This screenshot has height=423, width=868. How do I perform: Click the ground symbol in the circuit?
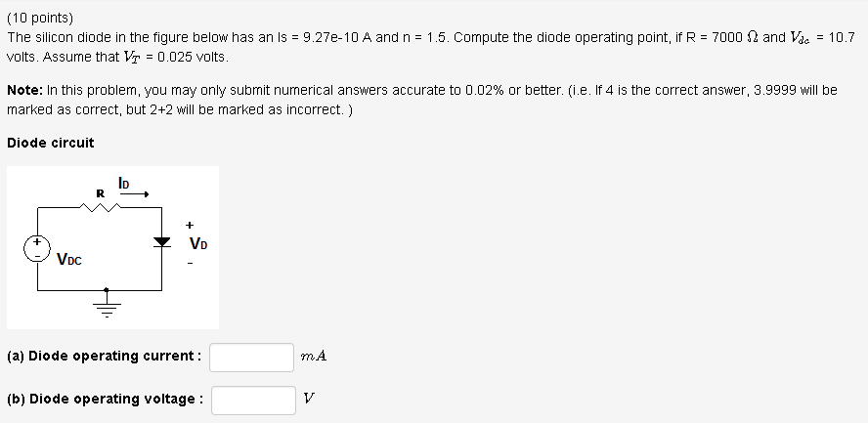pyautogui.click(x=107, y=303)
